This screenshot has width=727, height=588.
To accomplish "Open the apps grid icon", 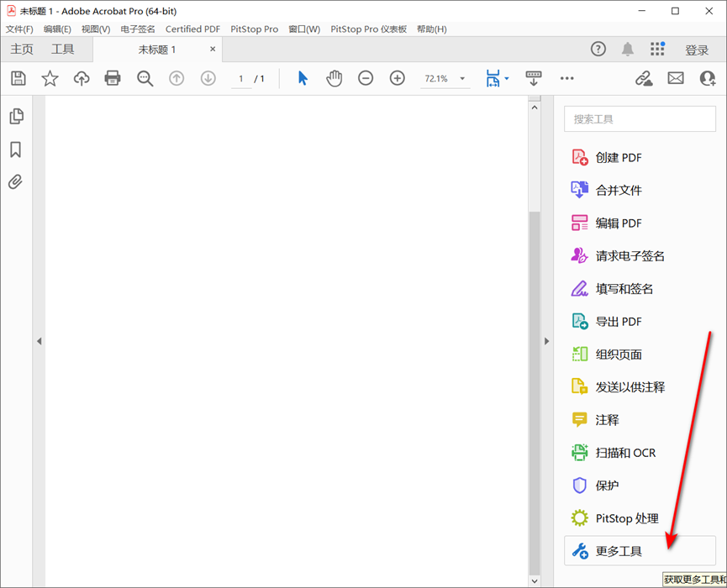I will pos(657,49).
